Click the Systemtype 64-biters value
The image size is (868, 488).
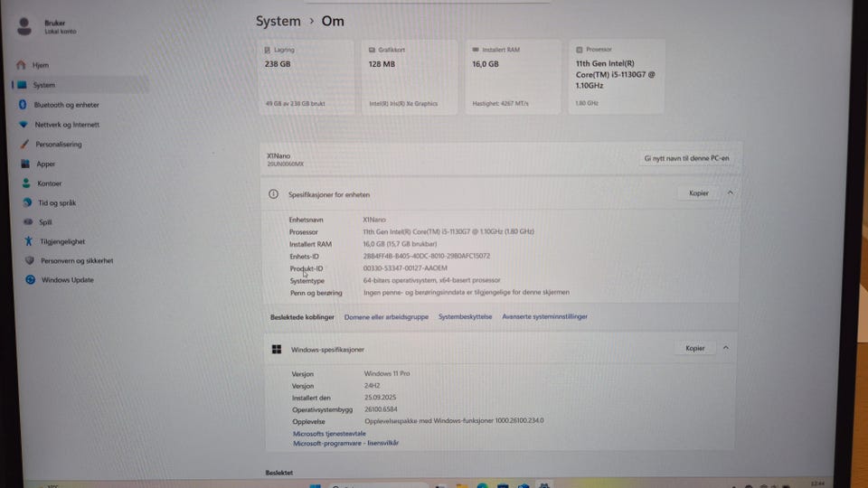(x=432, y=280)
